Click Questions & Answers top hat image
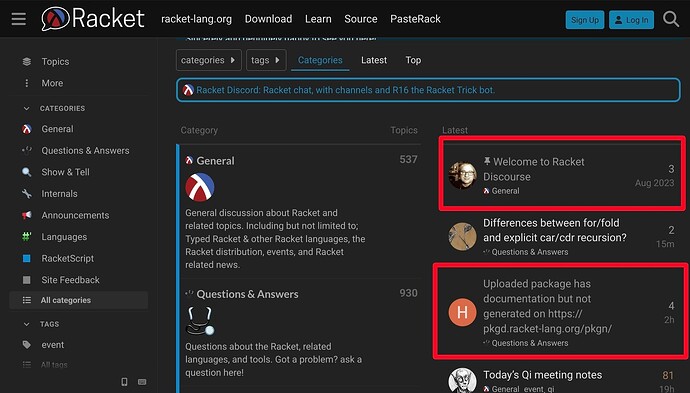Image resolution: width=690 pixels, height=393 pixels. [x=200, y=321]
